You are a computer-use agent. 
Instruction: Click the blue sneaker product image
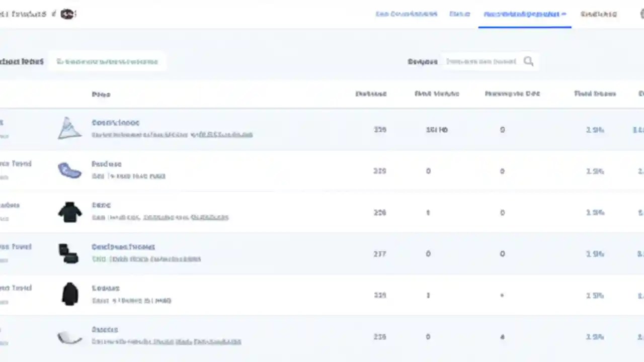point(69,170)
